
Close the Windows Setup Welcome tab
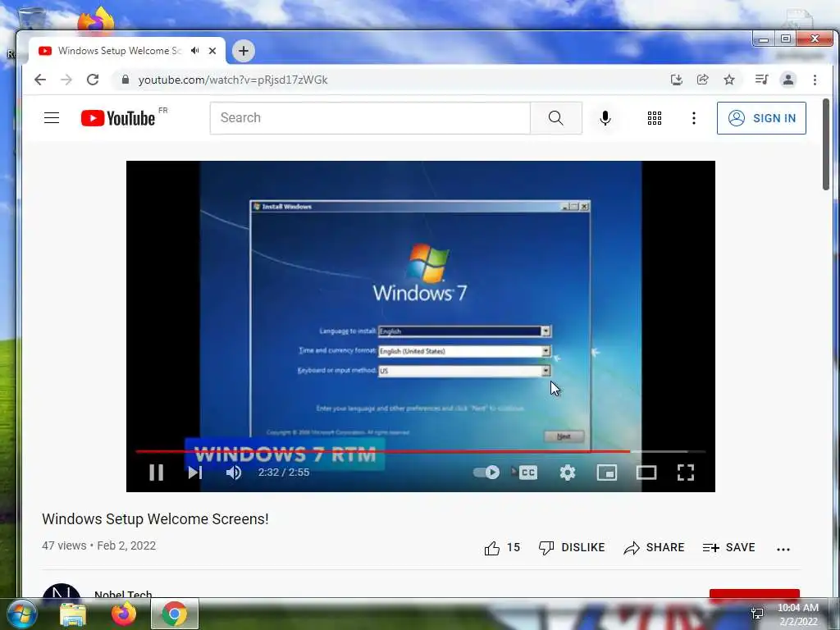pos(212,51)
